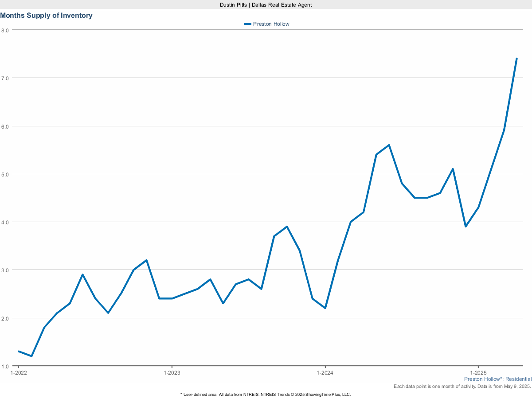Click the late-2023 peak point at 3.9

coord(287,227)
